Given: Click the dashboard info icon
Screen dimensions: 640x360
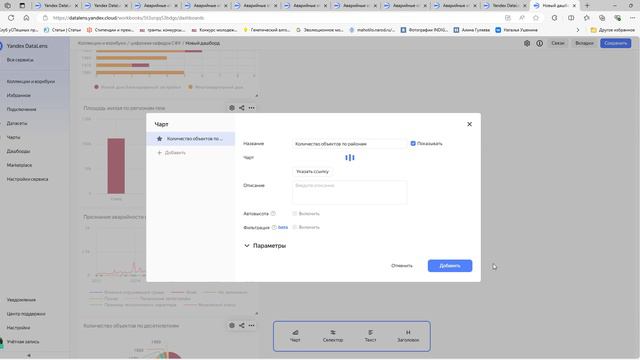Looking at the screenshot, I should pyautogui.click(x=540, y=43).
